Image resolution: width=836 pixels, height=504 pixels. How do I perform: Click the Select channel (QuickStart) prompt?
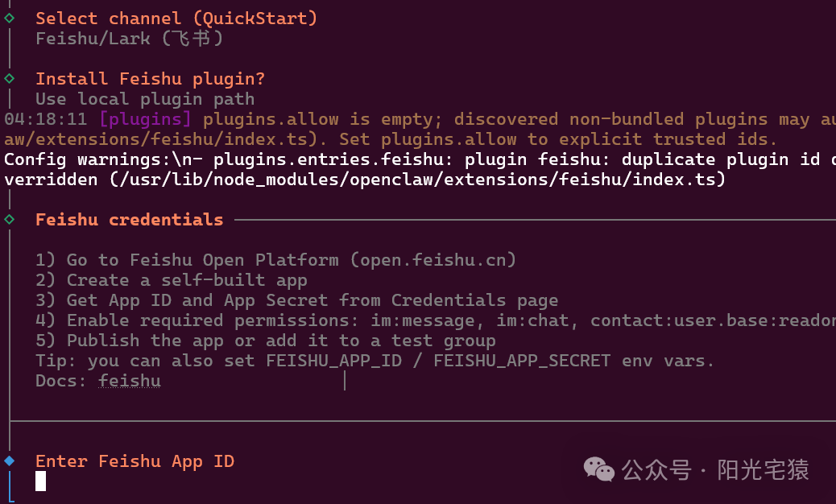(176, 19)
